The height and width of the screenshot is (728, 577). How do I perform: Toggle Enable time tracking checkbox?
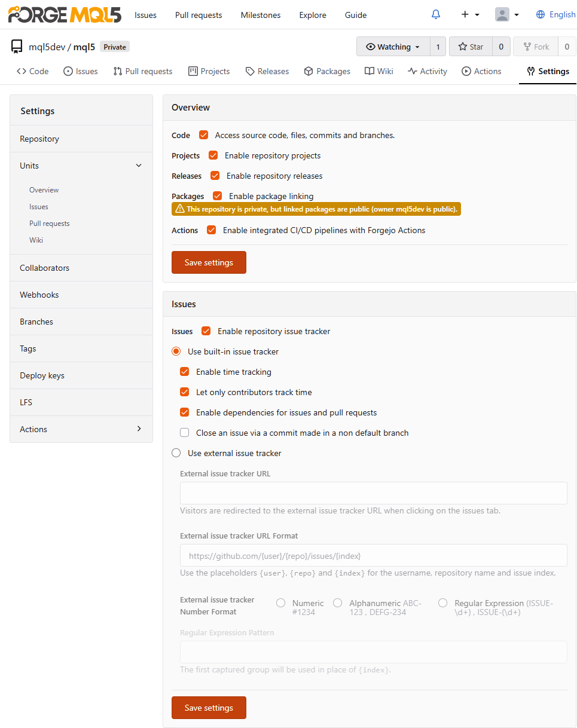[x=185, y=372]
